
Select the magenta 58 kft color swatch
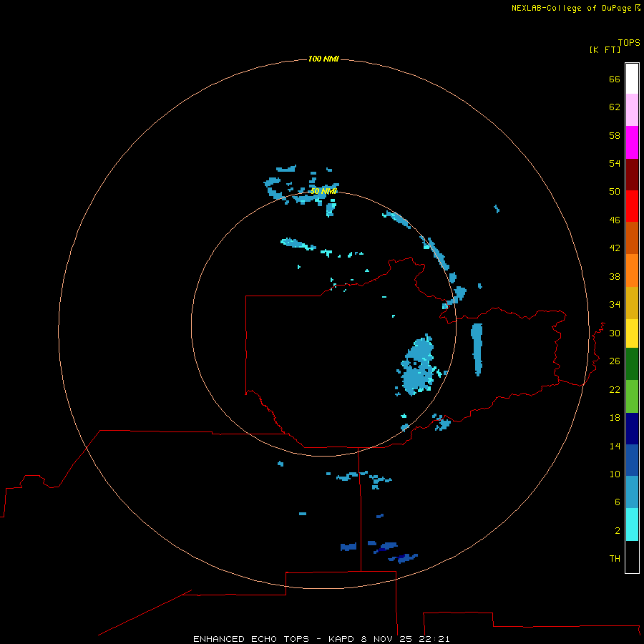[x=632, y=142]
